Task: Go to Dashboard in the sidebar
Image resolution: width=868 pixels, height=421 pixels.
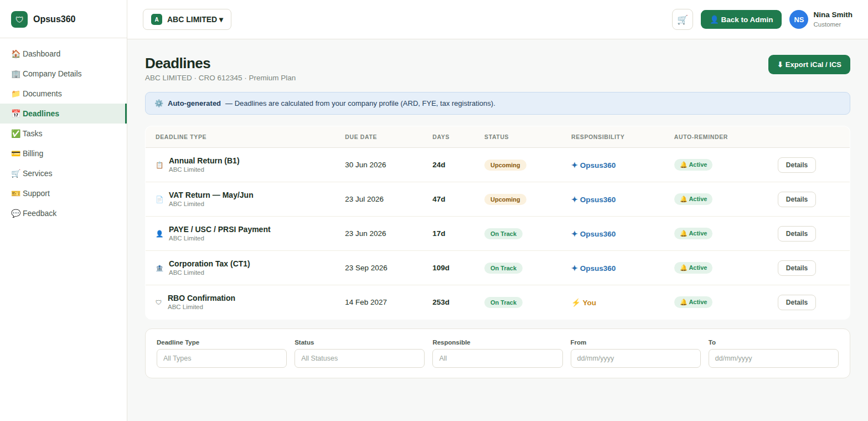Action: point(64,54)
